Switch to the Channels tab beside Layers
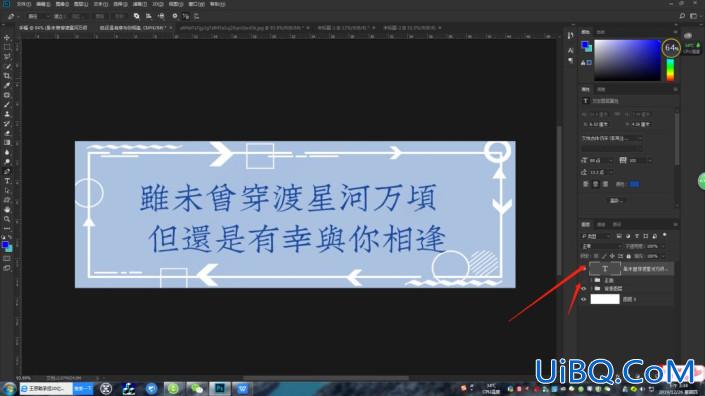Viewport: 705px width, 396px height. [x=601, y=224]
